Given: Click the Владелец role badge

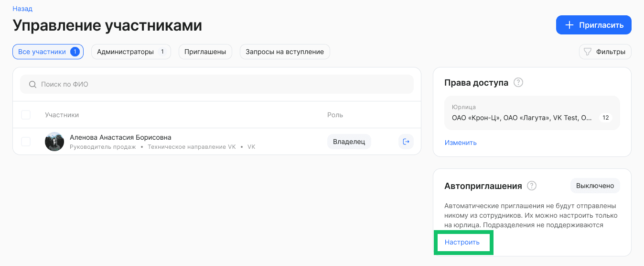Looking at the screenshot, I should tap(349, 142).
